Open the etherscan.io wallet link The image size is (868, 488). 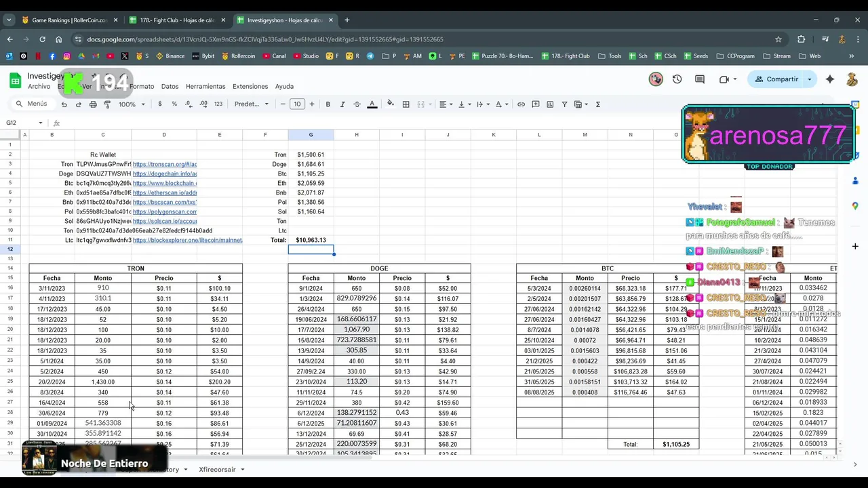(x=165, y=192)
